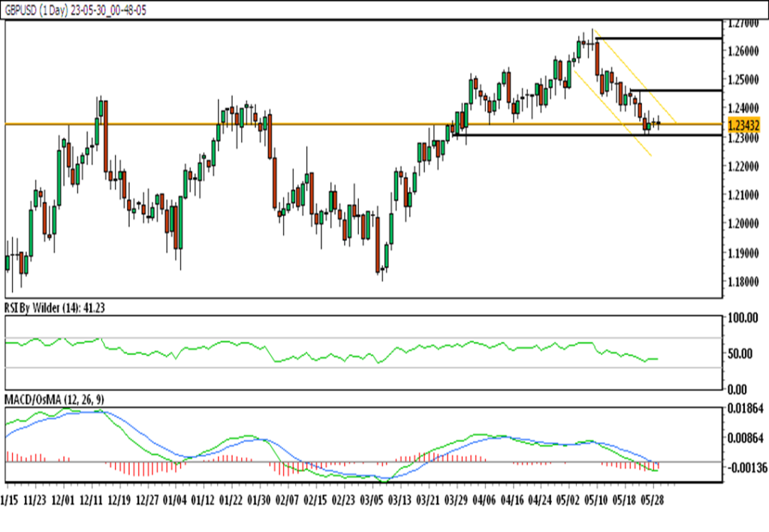Click the 01/22 date label
Screen dimensions: 769x532
(x=231, y=500)
